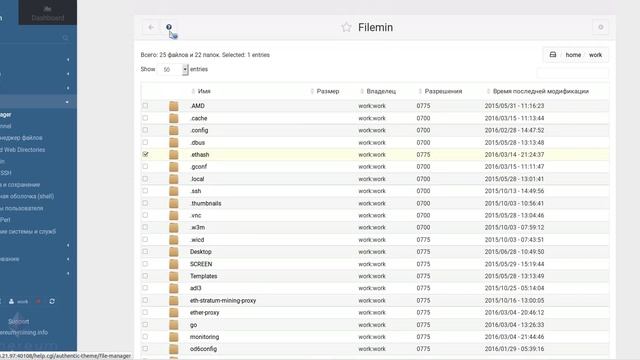This screenshot has width=640, height=360.
Task: Uncheck the .ethash row checkbox
Action: point(145,154)
